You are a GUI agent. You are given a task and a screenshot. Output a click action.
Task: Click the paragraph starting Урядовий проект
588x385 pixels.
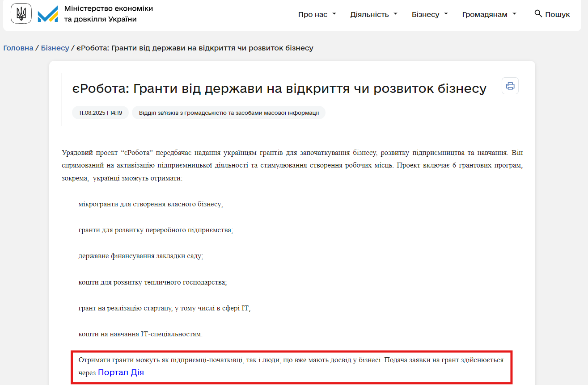(292, 165)
